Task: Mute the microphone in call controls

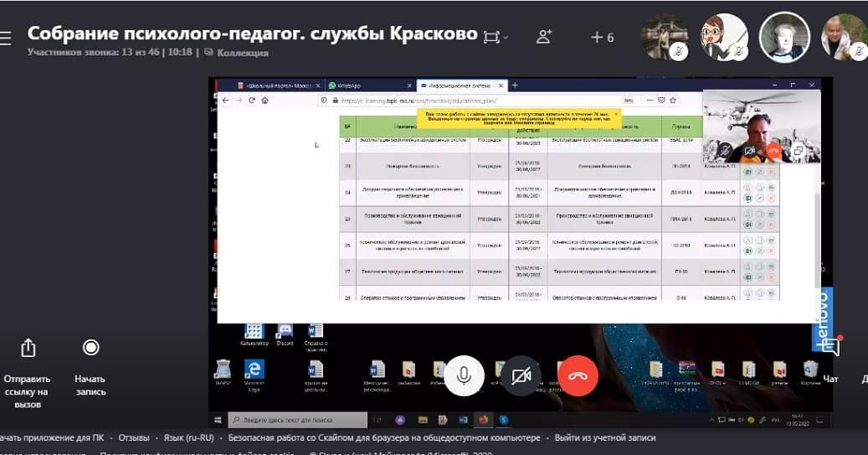Action: pos(464,375)
